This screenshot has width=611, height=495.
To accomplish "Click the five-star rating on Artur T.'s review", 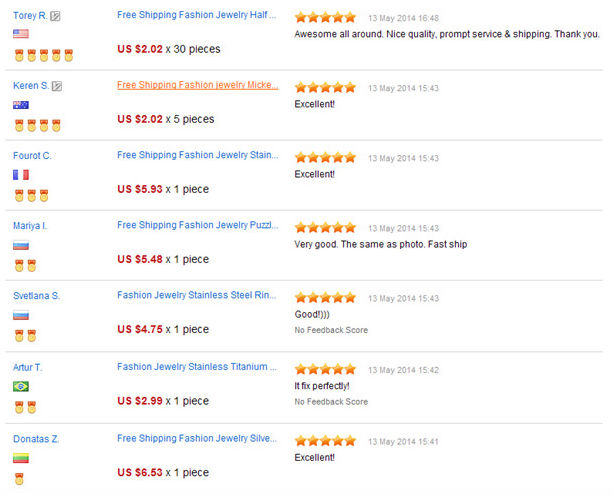I will pyautogui.click(x=325, y=369).
